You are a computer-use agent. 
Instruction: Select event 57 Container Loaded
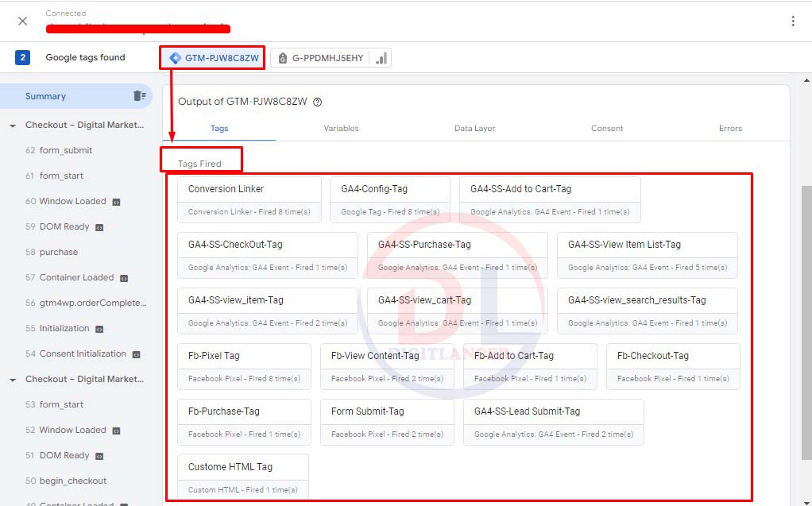76,277
